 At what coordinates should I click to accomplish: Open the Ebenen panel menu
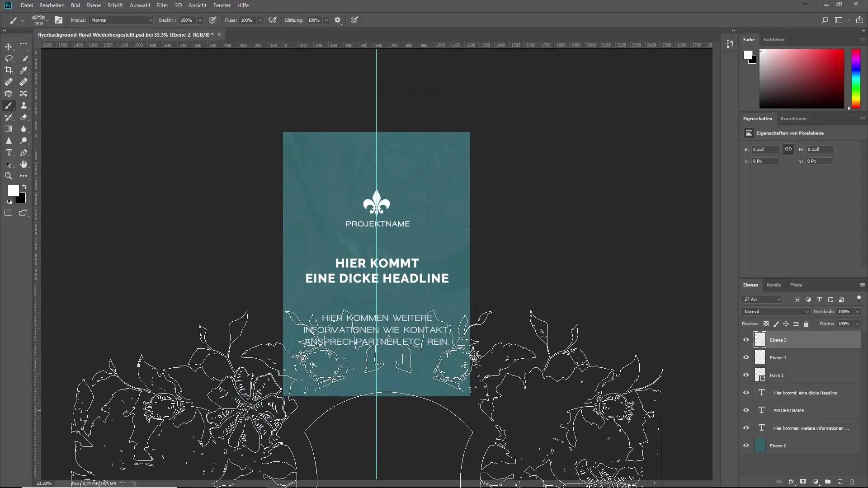click(x=862, y=285)
